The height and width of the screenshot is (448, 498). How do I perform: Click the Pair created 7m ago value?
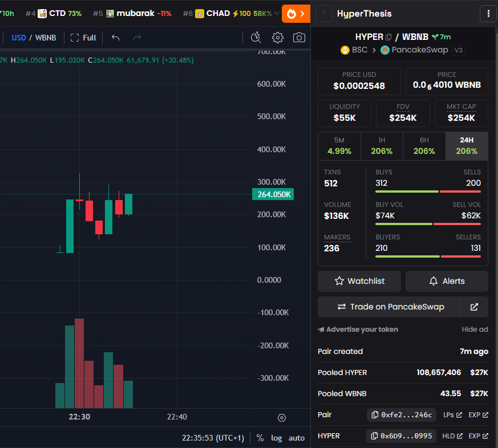point(474,352)
